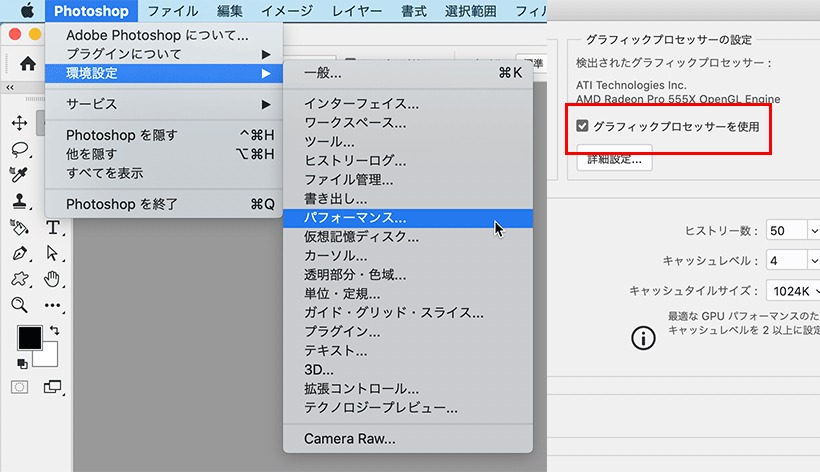
Task: Choose Photoshop を隠す
Action: (x=164, y=135)
